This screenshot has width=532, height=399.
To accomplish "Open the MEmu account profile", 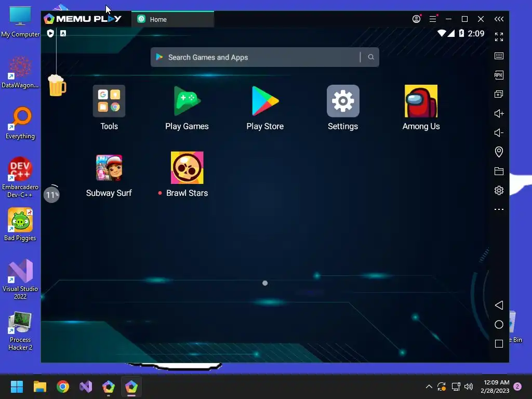I will click(416, 19).
